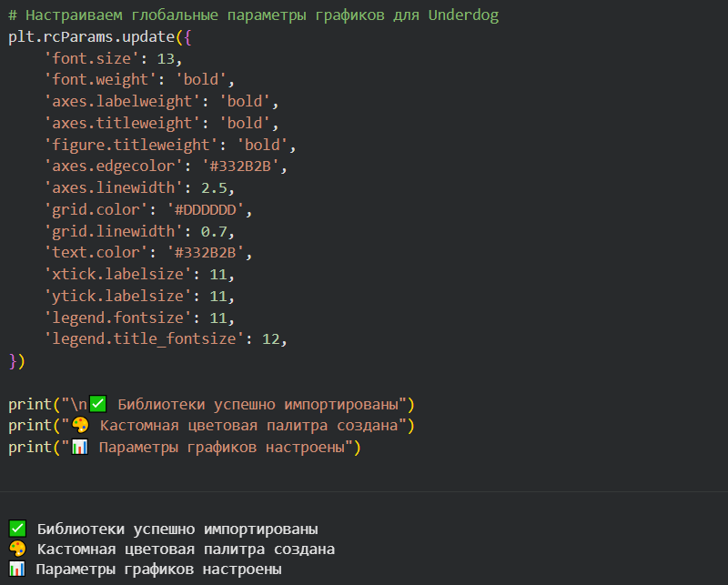728x585 pixels.
Task: Click the bar chart emoji in the output
Action: 17,570
